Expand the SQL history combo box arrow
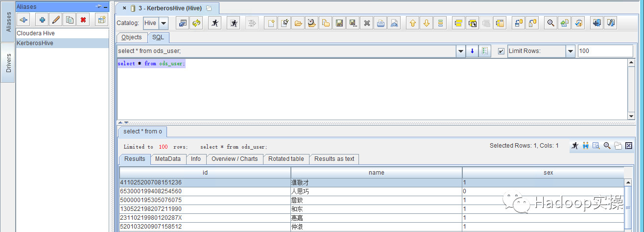644x232 pixels. [460, 51]
